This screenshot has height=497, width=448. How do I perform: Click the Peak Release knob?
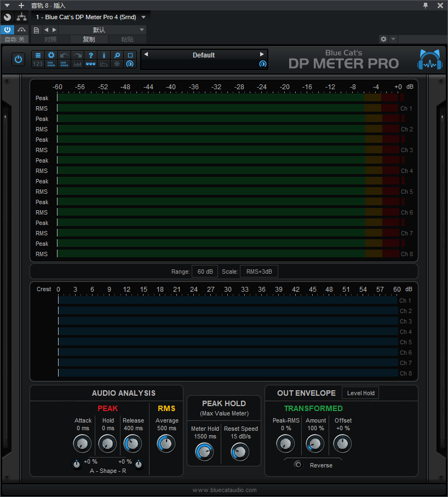pyautogui.click(x=133, y=443)
